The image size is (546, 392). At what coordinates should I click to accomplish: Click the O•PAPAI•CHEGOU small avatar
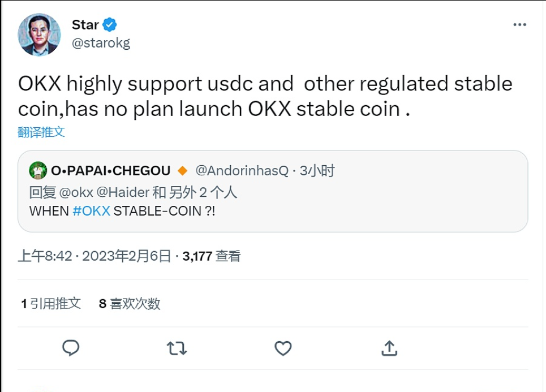[x=38, y=170]
